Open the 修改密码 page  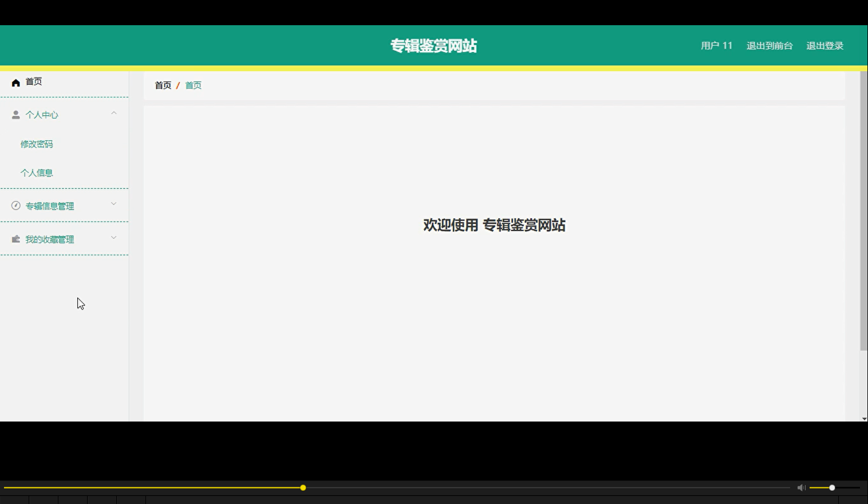36,144
